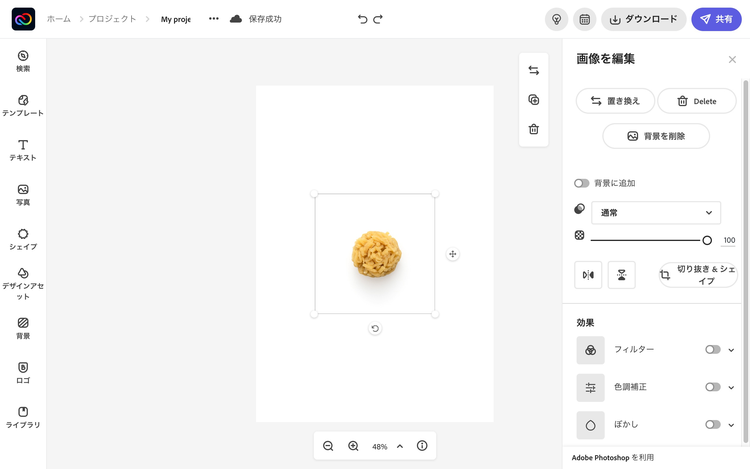Duplicate the image using canvas toolbar icon
750x469 pixels.
click(534, 99)
